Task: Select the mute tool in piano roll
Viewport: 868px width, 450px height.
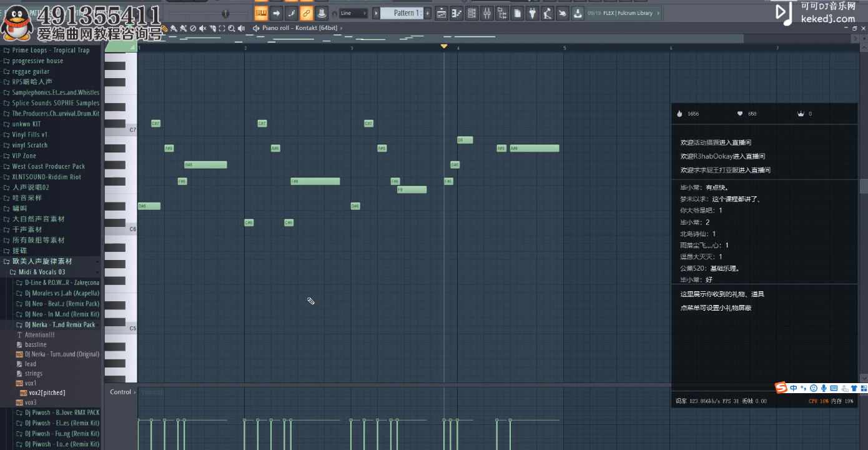Action: tap(203, 28)
